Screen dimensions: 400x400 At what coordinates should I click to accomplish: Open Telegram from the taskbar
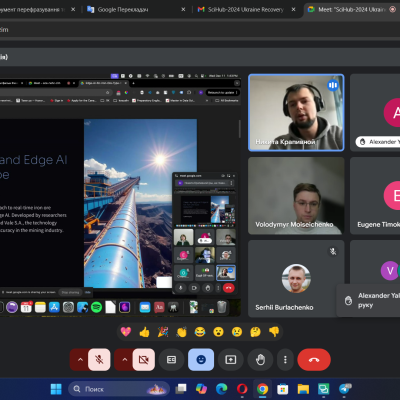pyautogui.click(x=345, y=389)
